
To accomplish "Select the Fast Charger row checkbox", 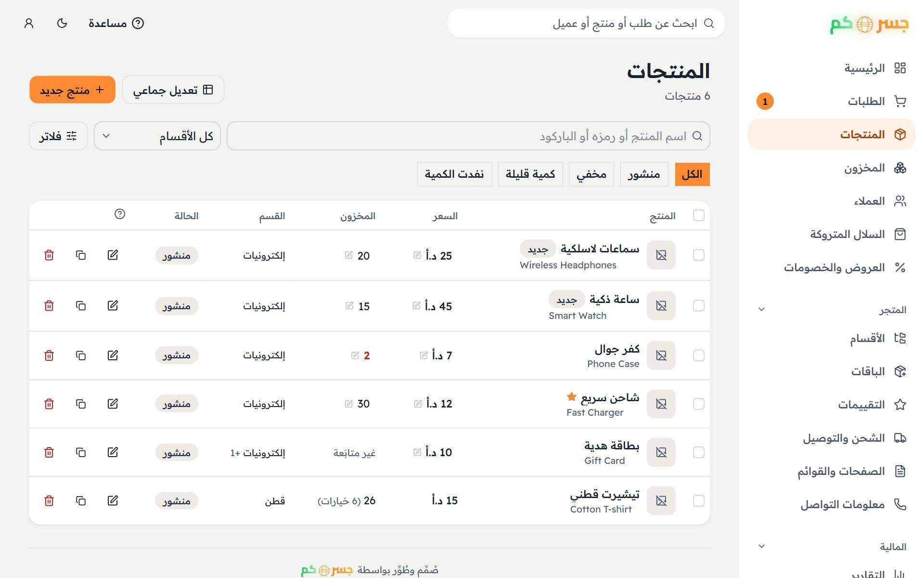I will [x=698, y=404].
